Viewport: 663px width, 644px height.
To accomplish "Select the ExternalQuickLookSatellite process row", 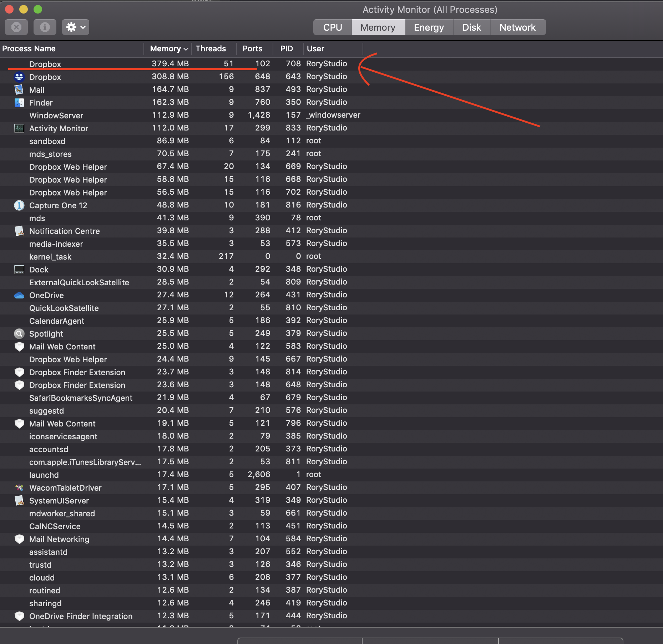I will [x=331, y=282].
